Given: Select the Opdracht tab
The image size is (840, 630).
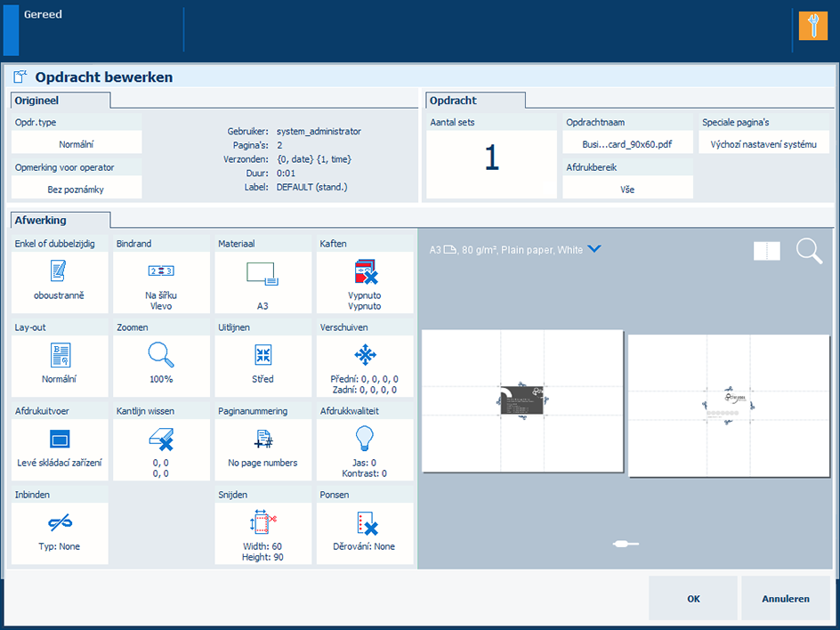Looking at the screenshot, I should coord(475,101).
